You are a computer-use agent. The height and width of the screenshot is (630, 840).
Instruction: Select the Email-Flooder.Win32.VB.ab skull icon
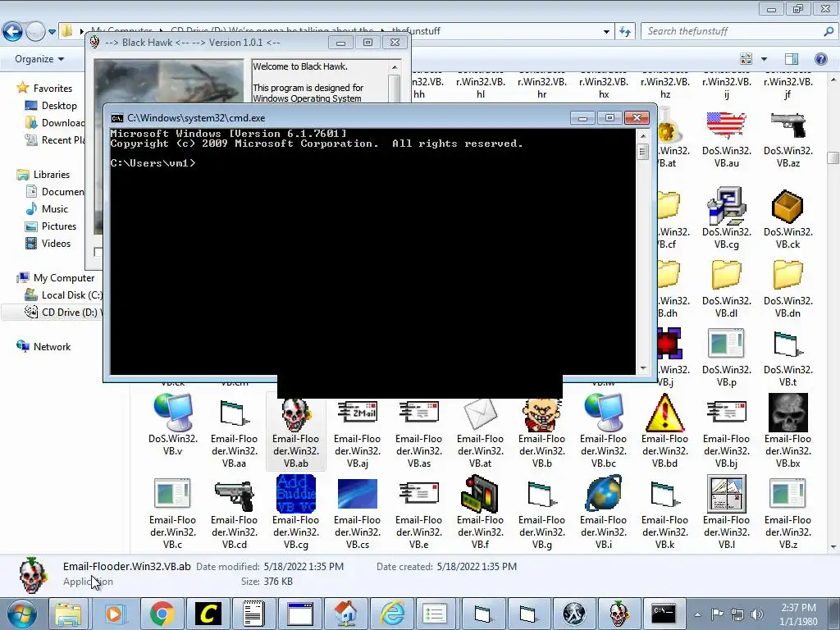295,413
